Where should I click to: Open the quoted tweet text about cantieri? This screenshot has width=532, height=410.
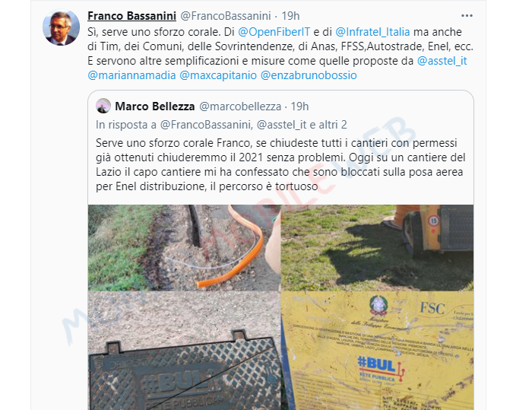click(x=280, y=165)
